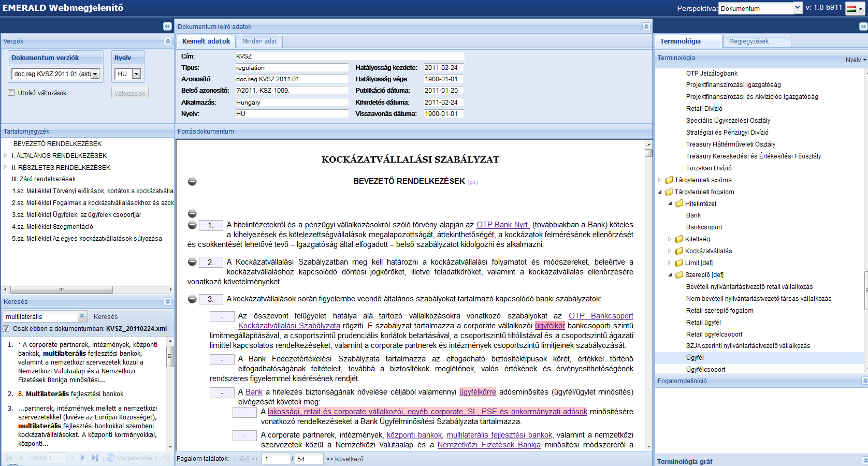Select 4.sz. Melléklet Szegmentáció entry

tap(53, 227)
